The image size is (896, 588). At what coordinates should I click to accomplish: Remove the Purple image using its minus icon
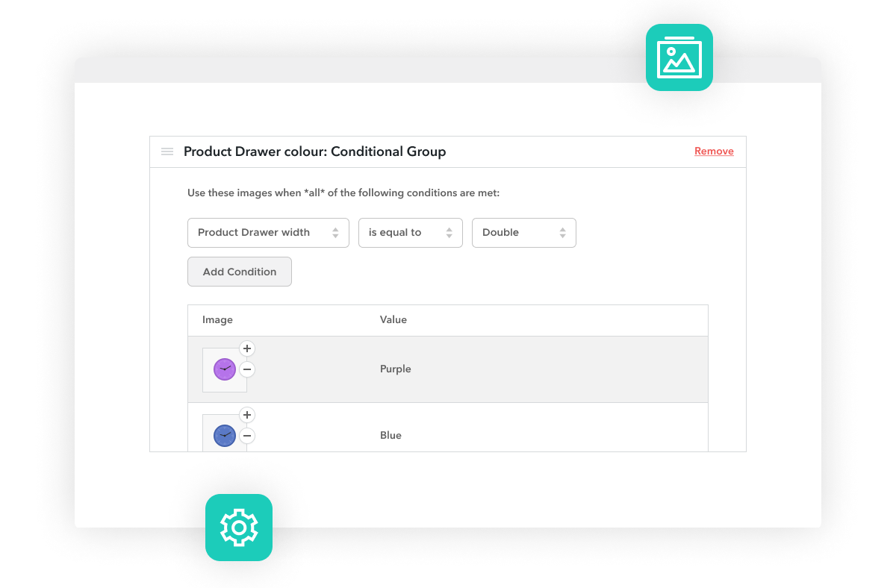pyautogui.click(x=247, y=369)
